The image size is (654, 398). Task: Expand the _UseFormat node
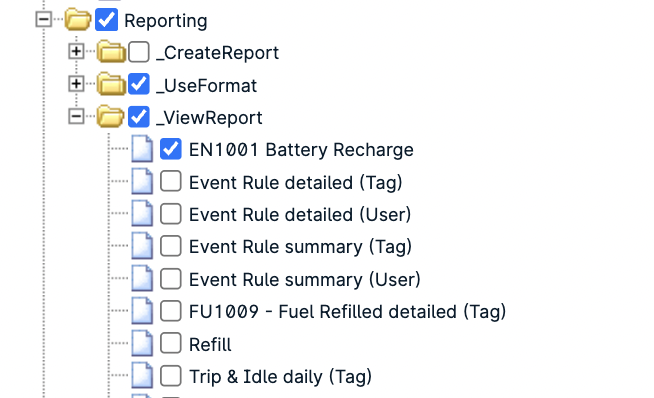tap(76, 84)
